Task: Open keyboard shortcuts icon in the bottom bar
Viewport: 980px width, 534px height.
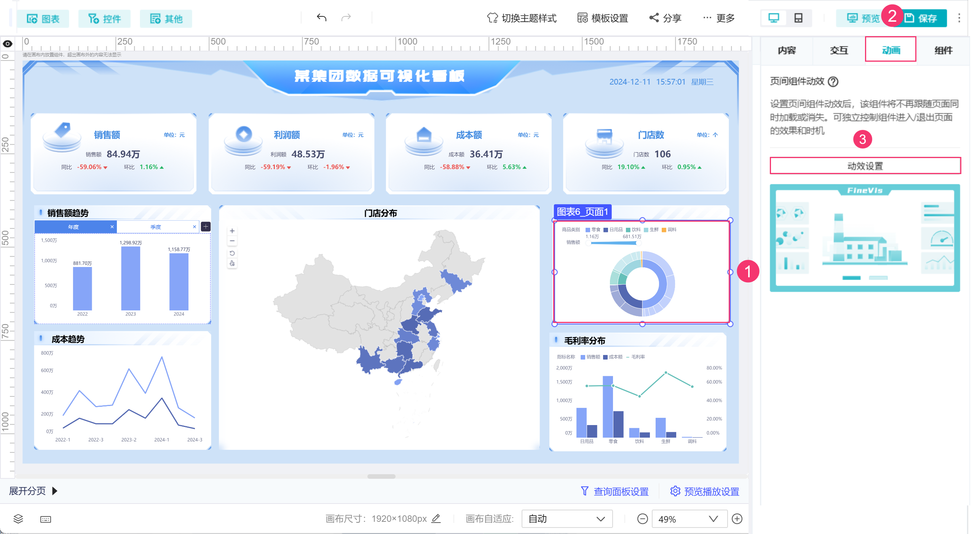Action: click(x=46, y=519)
